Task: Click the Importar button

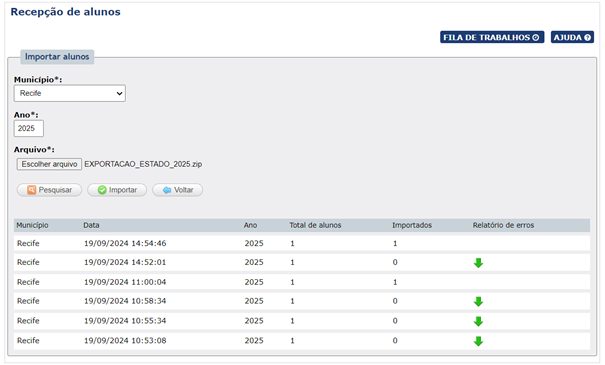Action: (117, 190)
